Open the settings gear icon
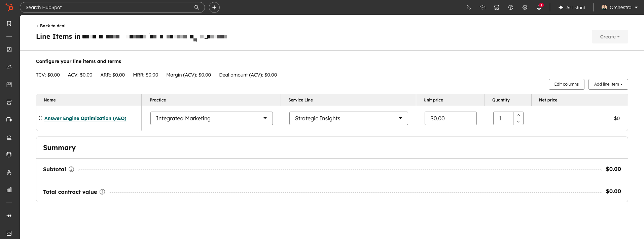This screenshot has width=644, height=239. (x=525, y=7)
